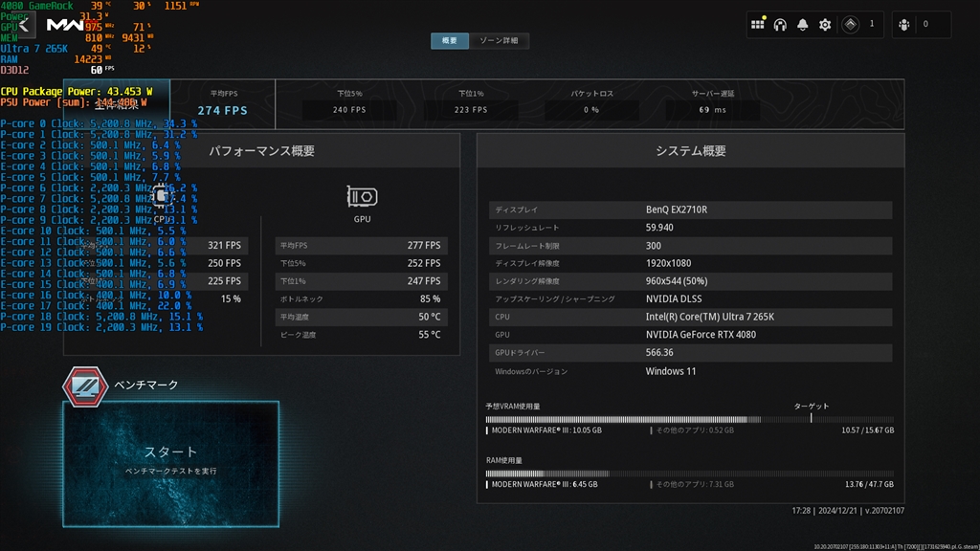Screen dimensions: 980x551
Task: Click the 10.57 / 15.67 GB total
Action: 867,430
